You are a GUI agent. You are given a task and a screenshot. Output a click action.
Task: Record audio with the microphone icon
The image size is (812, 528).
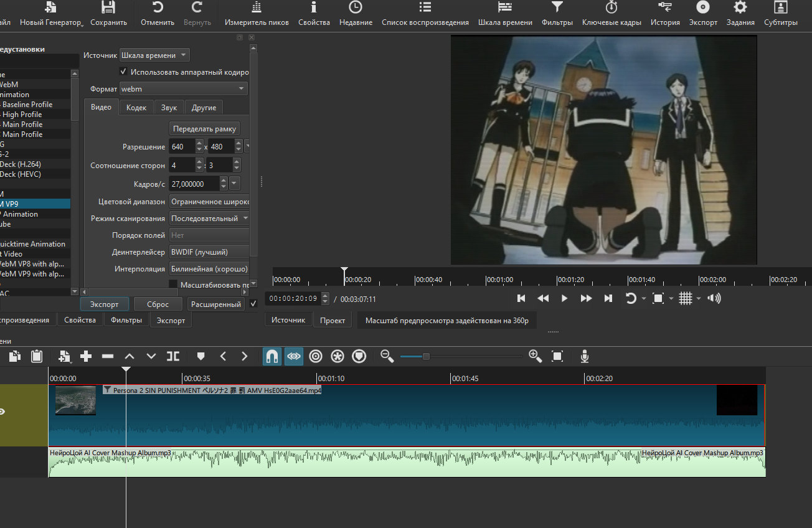585,356
